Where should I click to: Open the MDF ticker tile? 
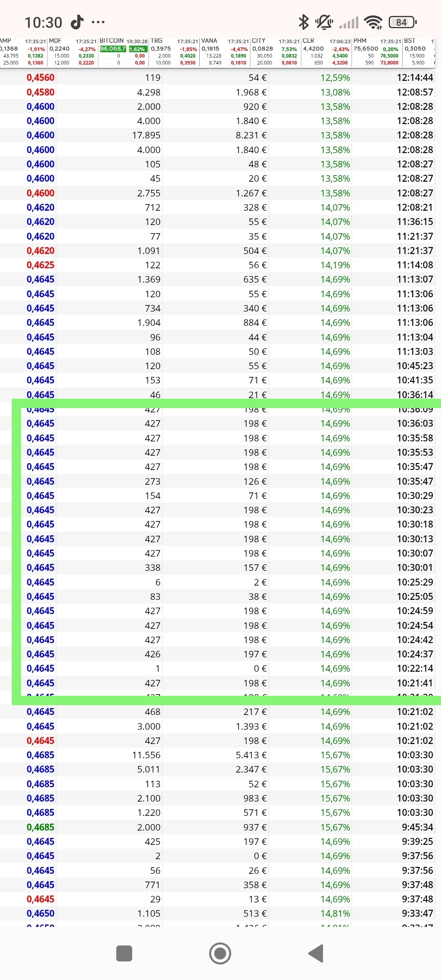(x=73, y=52)
